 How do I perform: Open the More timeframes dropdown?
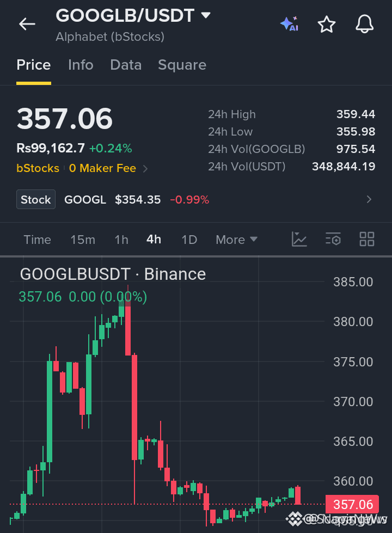point(237,240)
